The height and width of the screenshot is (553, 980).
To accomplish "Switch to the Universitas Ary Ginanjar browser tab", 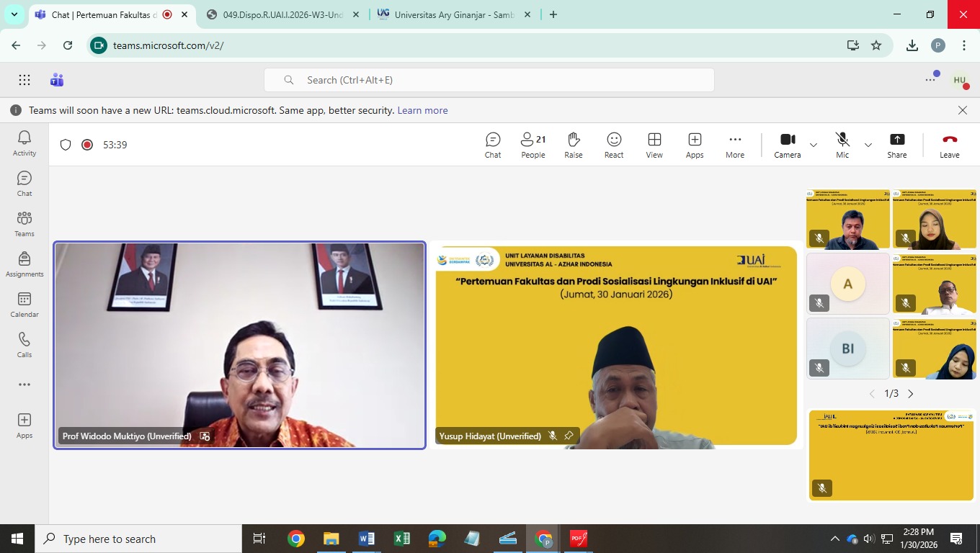I will pyautogui.click(x=454, y=14).
